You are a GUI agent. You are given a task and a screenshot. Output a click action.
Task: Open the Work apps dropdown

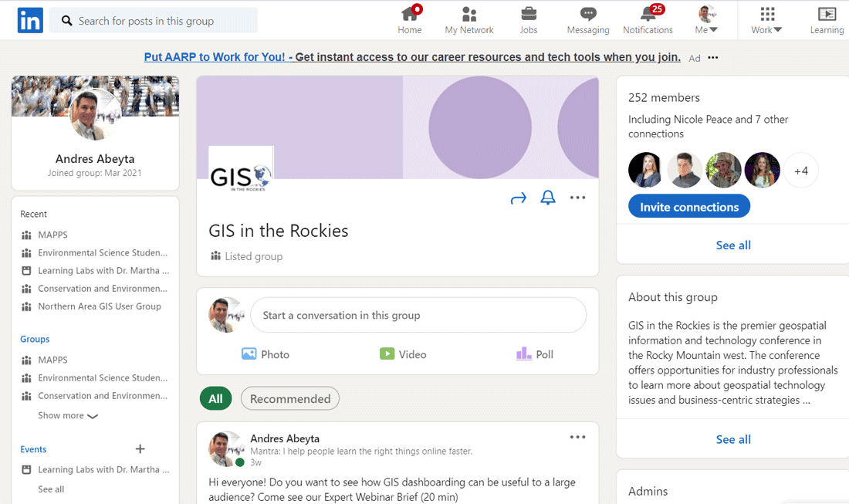(766, 20)
